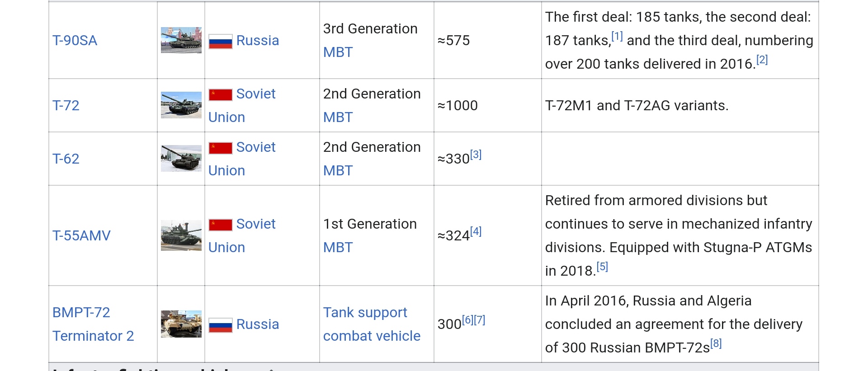The image size is (868, 371).
Task: Enlarge the T-55AMV tank thumbnail
Action: click(x=181, y=235)
